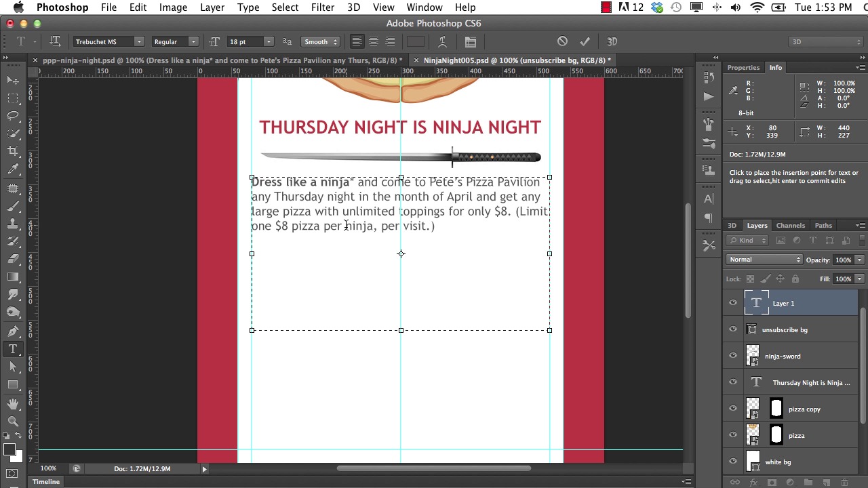
Task: Open the Filter menu
Action: [323, 7]
